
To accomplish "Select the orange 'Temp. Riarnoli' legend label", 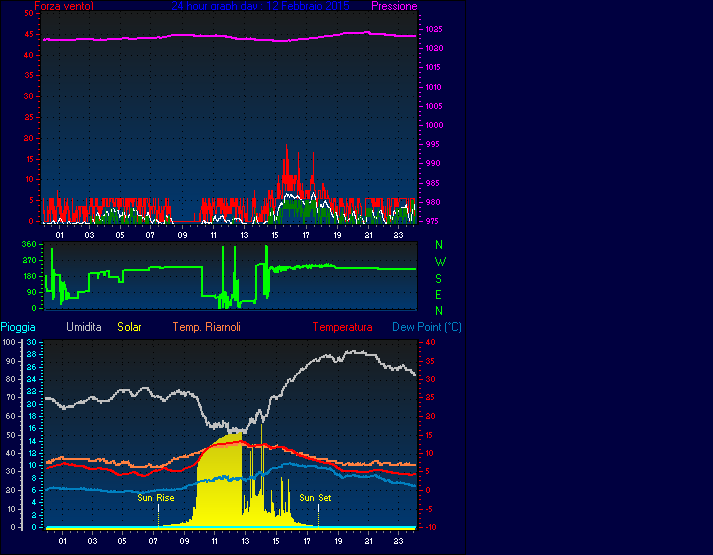I will coord(206,327).
